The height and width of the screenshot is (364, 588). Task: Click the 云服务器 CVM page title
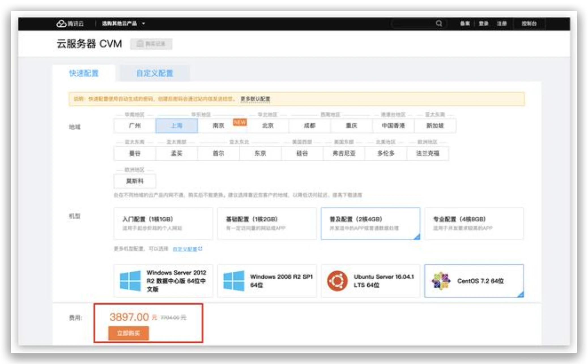89,44
